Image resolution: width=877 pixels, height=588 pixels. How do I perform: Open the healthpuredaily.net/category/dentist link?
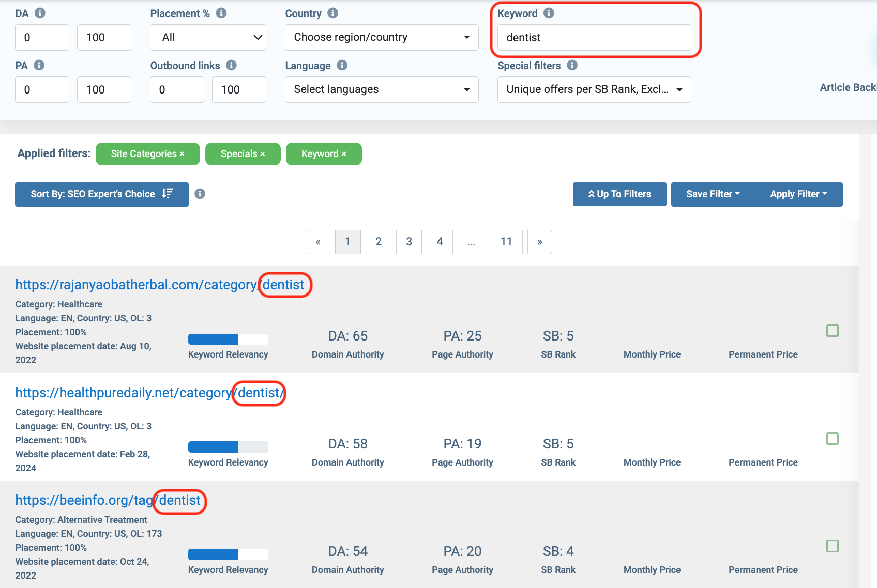point(149,393)
